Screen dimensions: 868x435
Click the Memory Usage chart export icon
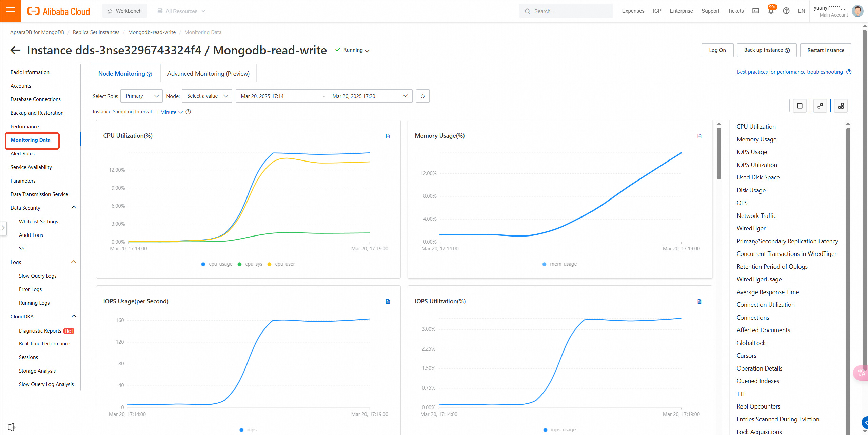pos(699,136)
